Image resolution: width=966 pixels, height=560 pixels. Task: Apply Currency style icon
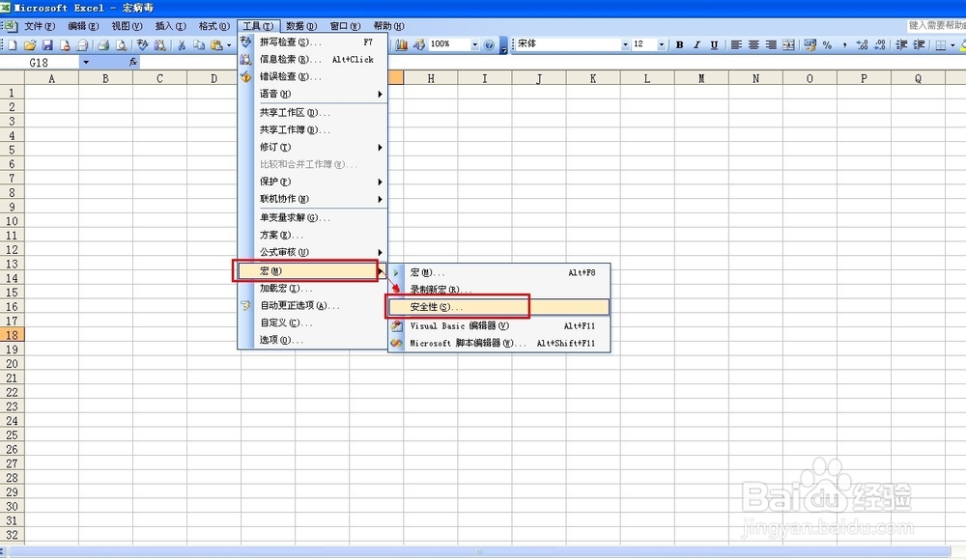[x=810, y=45]
